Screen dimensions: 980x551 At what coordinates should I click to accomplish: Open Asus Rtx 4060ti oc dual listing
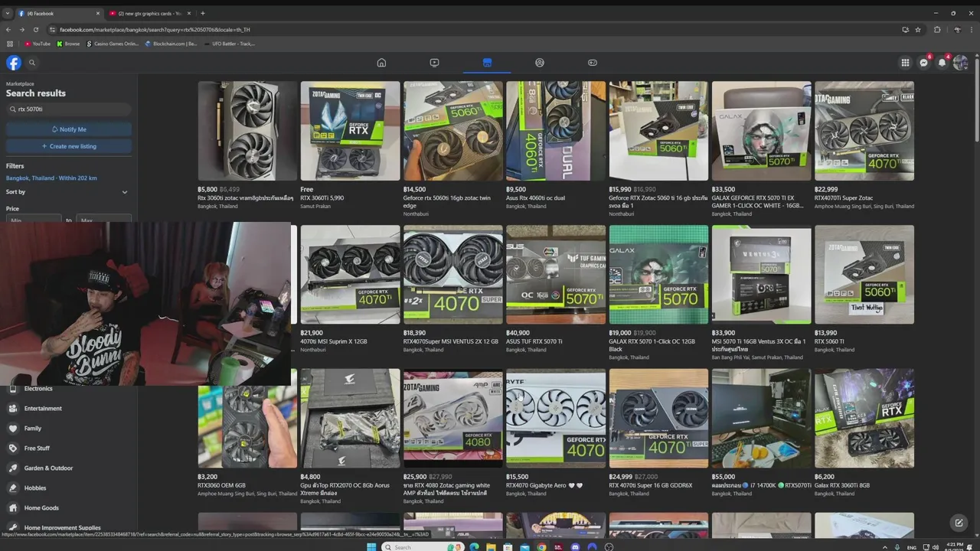tap(556, 131)
